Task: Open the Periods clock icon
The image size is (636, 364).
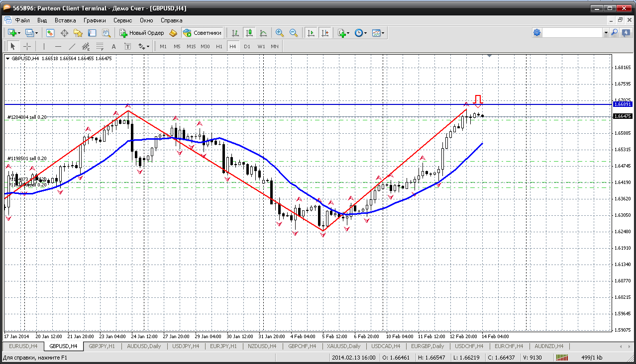Action: tap(358, 33)
